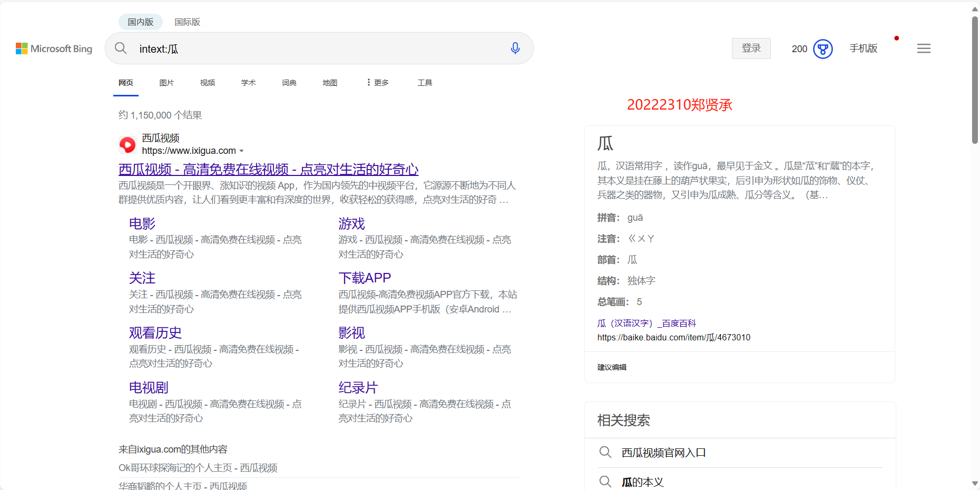
Task: Open the 观看历史 sitelink
Action: pos(155,333)
